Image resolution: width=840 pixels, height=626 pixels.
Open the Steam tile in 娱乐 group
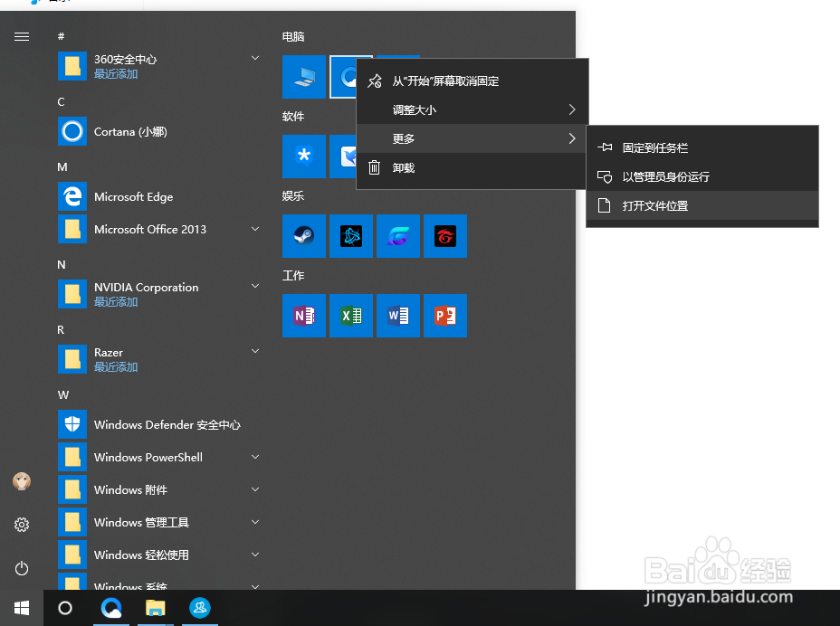click(304, 236)
